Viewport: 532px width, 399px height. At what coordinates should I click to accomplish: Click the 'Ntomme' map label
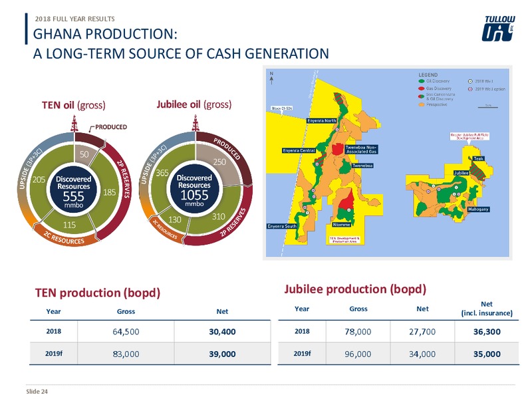pyautogui.click(x=341, y=225)
